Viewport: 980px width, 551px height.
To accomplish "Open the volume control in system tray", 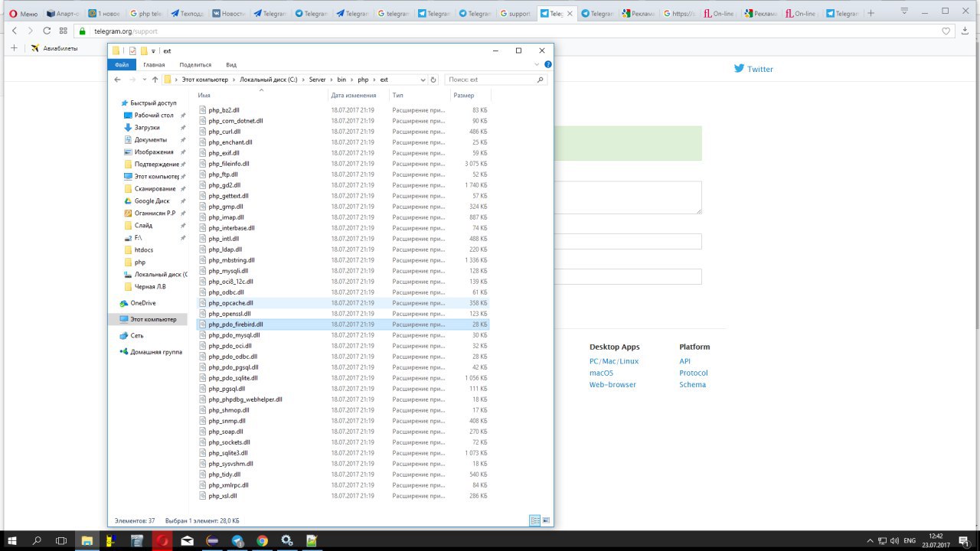I will [893, 540].
